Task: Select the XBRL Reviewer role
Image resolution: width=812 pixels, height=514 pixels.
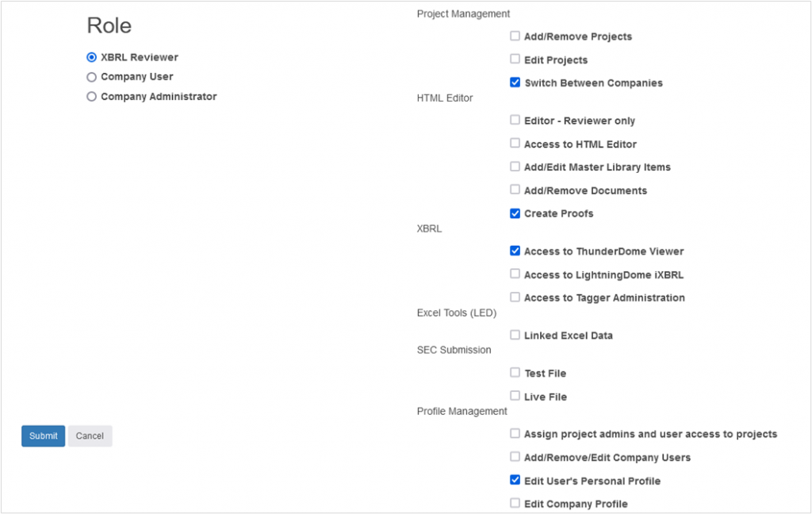Action: 92,57
